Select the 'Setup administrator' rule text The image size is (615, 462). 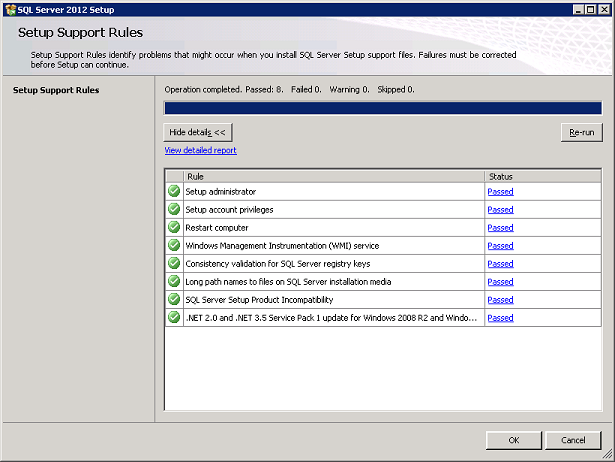220,192
